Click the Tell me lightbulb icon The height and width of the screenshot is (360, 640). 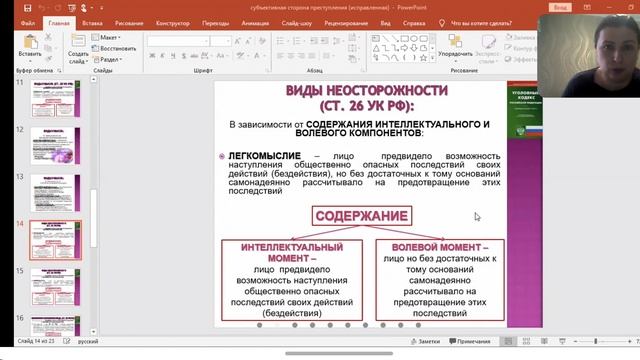click(x=442, y=23)
